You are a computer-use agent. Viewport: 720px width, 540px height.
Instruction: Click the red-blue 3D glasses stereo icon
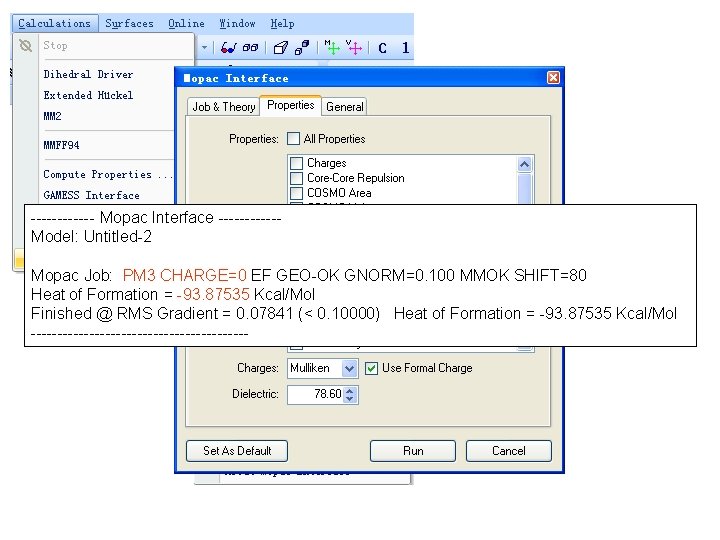pos(228,48)
